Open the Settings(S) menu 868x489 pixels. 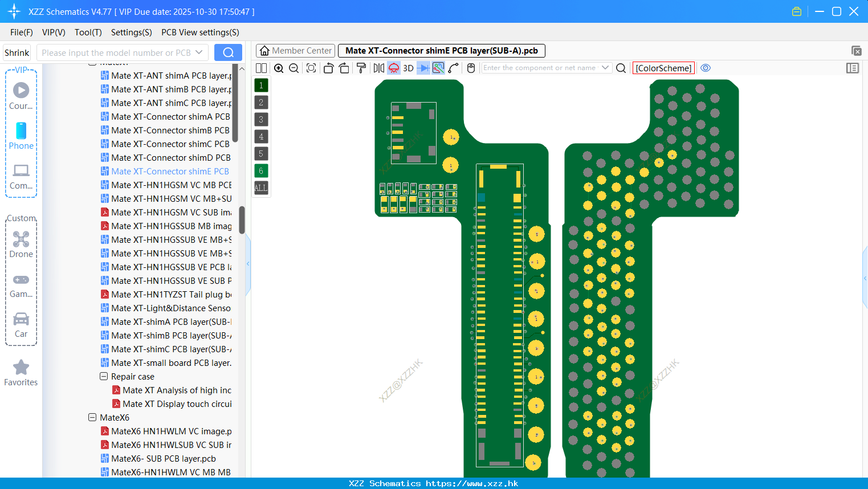132,32
